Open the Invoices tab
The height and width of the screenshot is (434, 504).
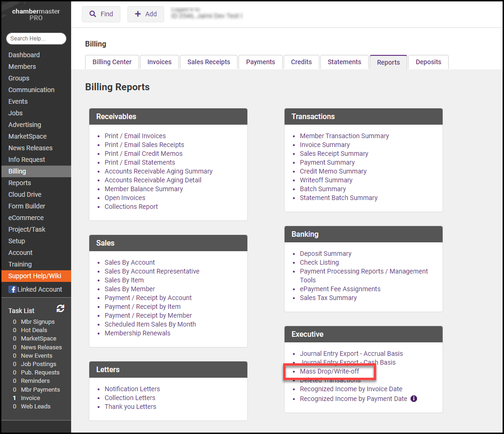pyautogui.click(x=159, y=62)
